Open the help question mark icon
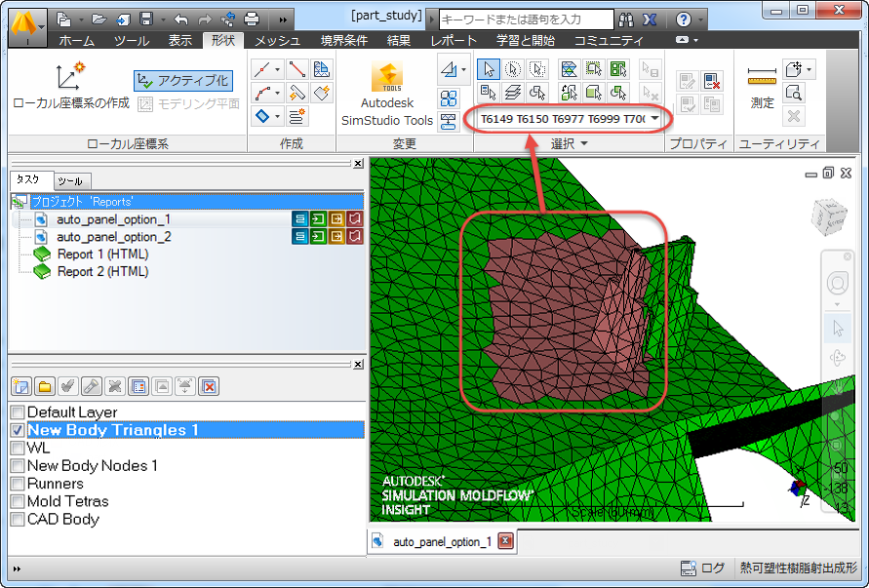Image resolution: width=869 pixels, height=588 pixels. pyautogui.click(x=684, y=20)
